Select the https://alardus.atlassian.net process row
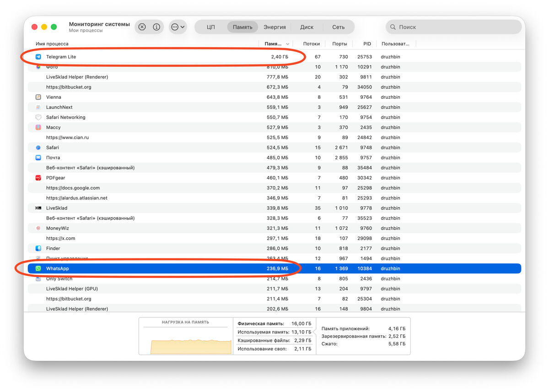This screenshot has width=549, height=392. click(x=274, y=198)
